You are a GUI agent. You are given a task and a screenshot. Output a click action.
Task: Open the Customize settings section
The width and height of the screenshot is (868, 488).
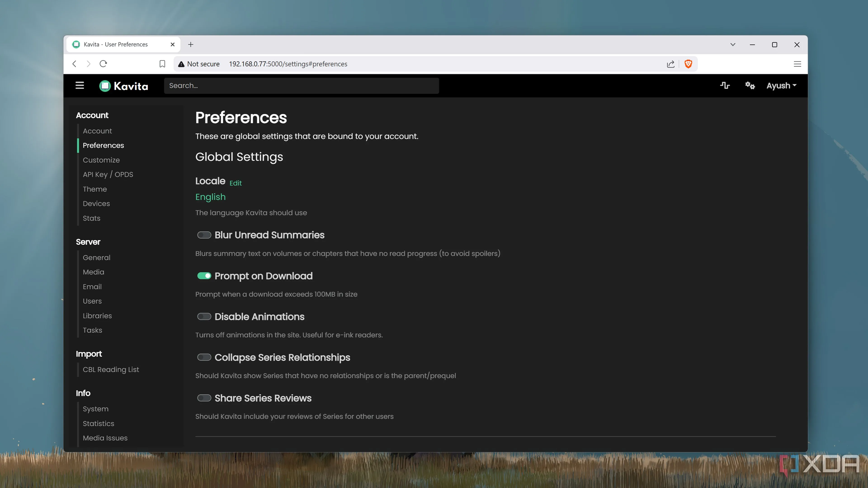pos(101,160)
